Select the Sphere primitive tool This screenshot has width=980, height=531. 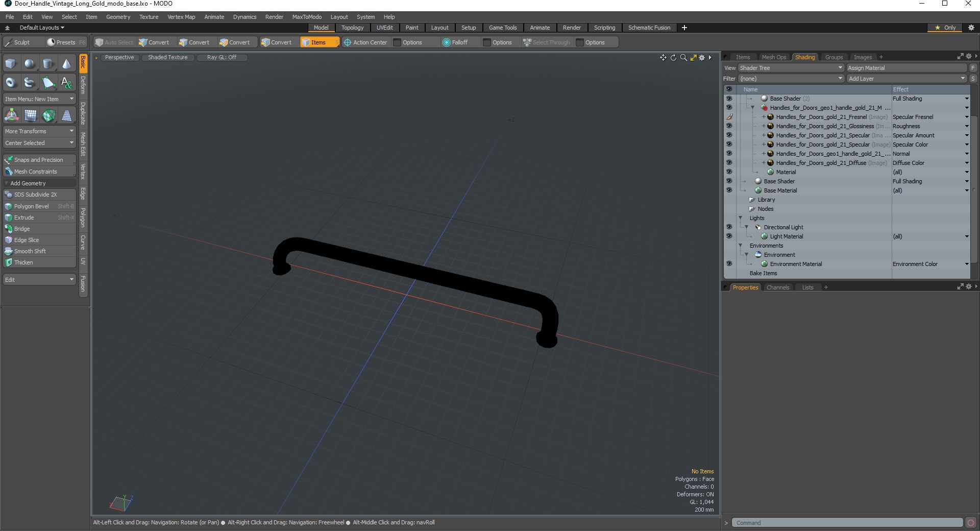(30, 64)
